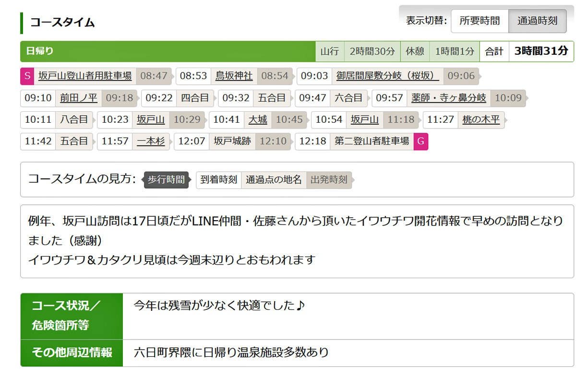Image resolution: width=588 pixels, height=377 pixels.
Task: Click the 合計 3時間31分 total time
Action: click(540, 51)
